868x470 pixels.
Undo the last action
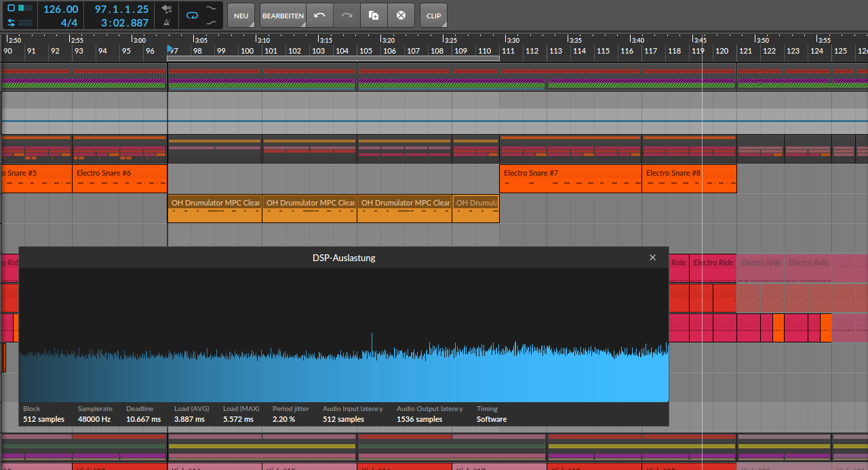coord(319,15)
